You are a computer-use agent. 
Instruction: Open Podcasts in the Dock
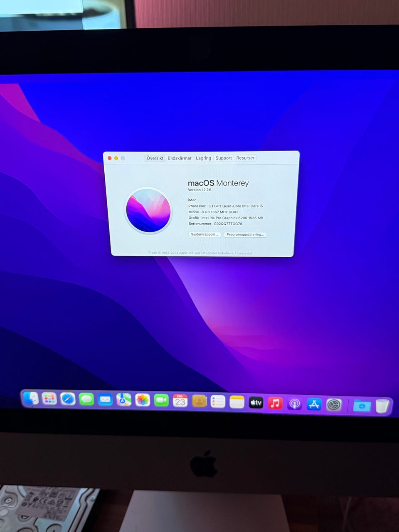click(x=295, y=403)
